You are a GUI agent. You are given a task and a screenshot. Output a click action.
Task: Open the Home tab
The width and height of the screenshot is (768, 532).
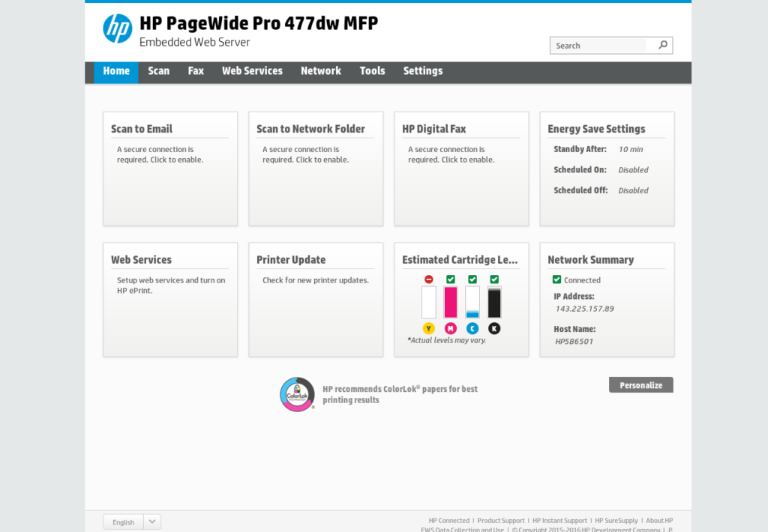point(116,71)
